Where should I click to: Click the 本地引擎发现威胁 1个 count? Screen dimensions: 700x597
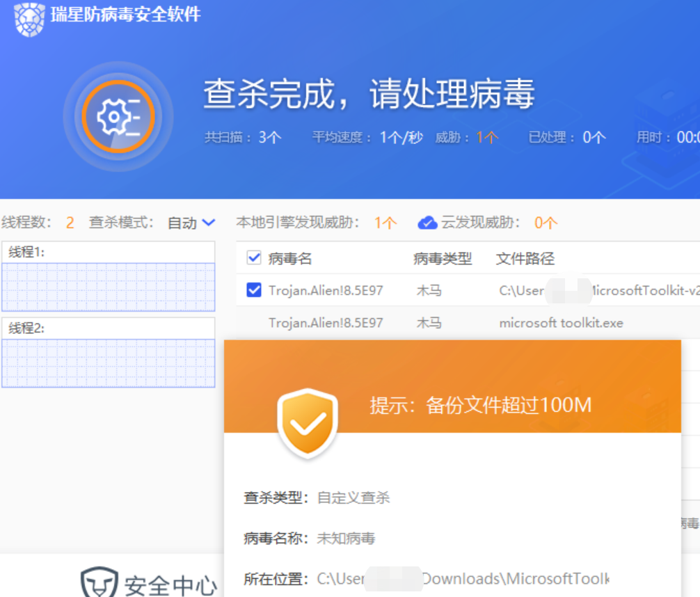pos(385,223)
